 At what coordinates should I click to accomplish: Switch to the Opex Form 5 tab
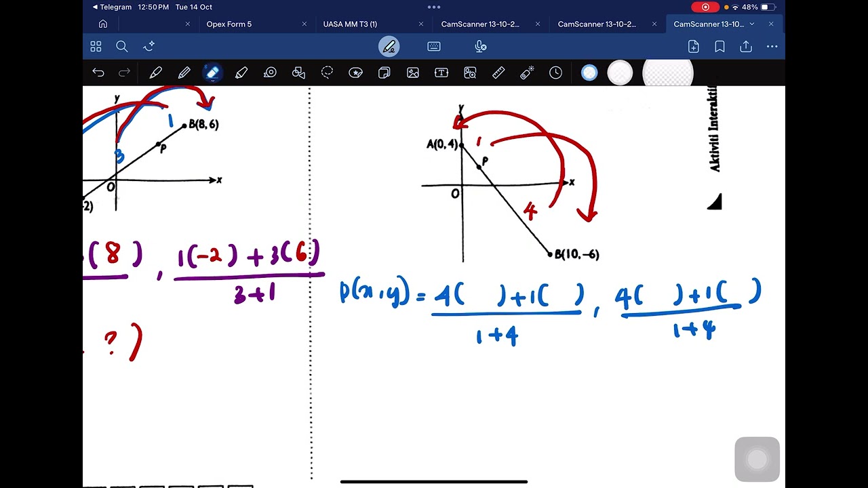point(229,24)
